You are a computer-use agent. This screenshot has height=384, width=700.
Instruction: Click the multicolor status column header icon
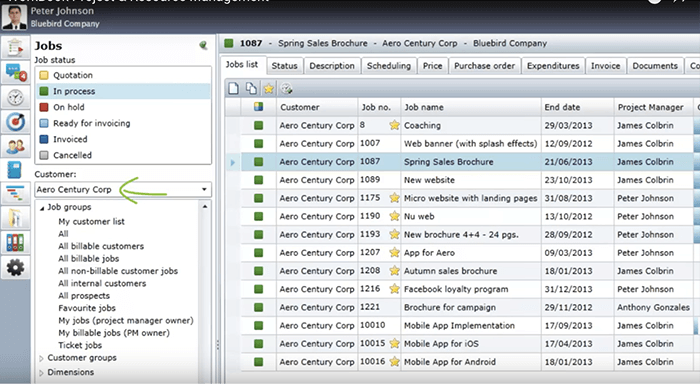pyautogui.click(x=258, y=107)
